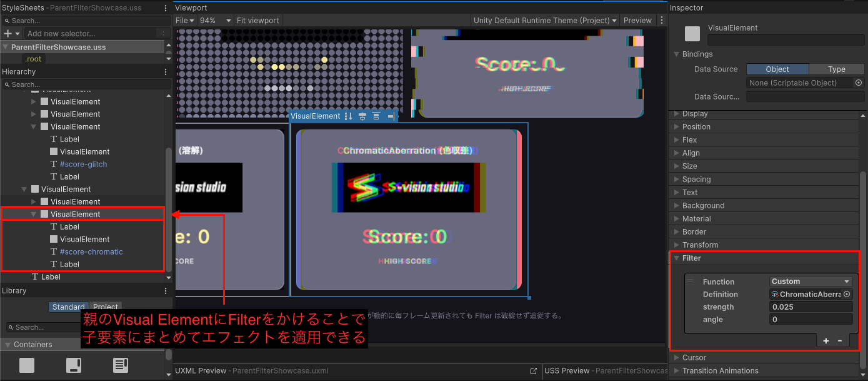Select #score-glitch in the Hierarchy
Screen dimensions: 868x381
(x=83, y=164)
